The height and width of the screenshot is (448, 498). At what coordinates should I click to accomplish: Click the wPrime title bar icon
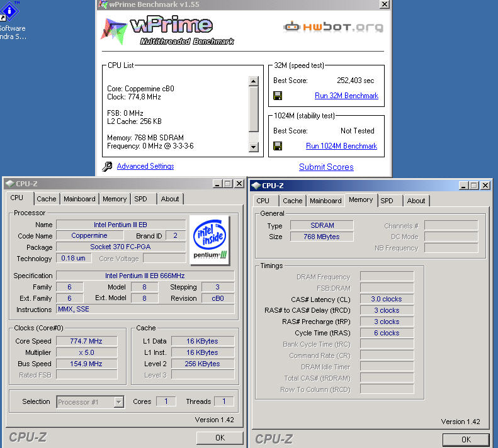tap(103, 4)
